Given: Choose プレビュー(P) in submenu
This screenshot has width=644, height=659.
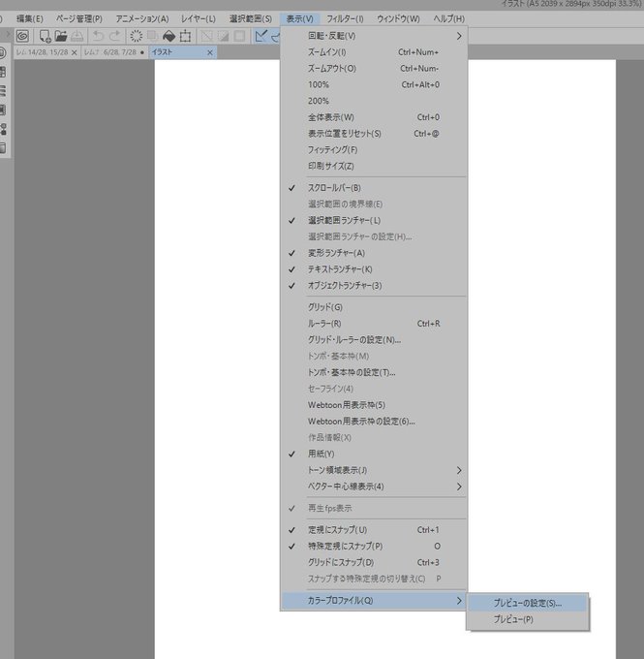Looking at the screenshot, I should 527,619.
